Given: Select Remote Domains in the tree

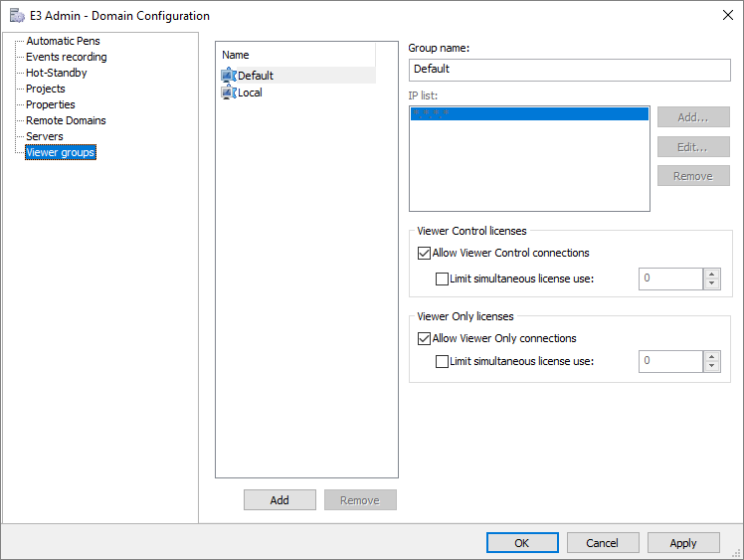Looking at the screenshot, I should click(66, 120).
